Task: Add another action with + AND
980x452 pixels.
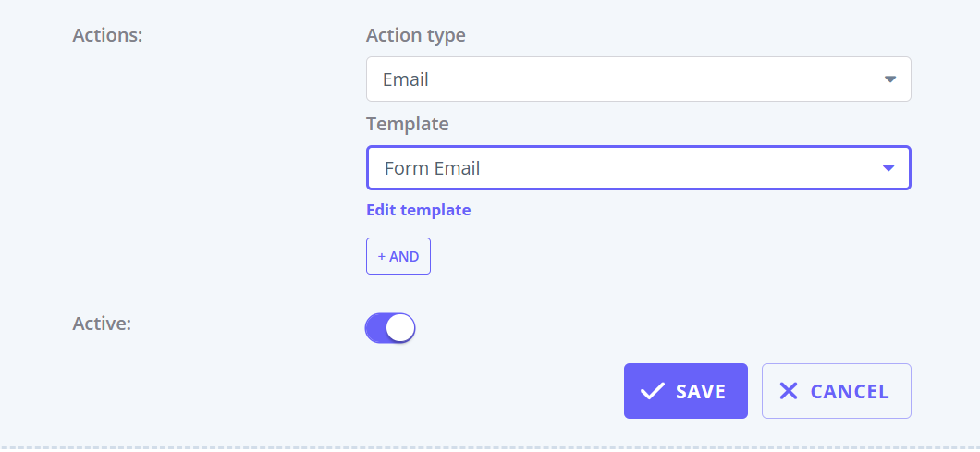Action: [398, 256]
